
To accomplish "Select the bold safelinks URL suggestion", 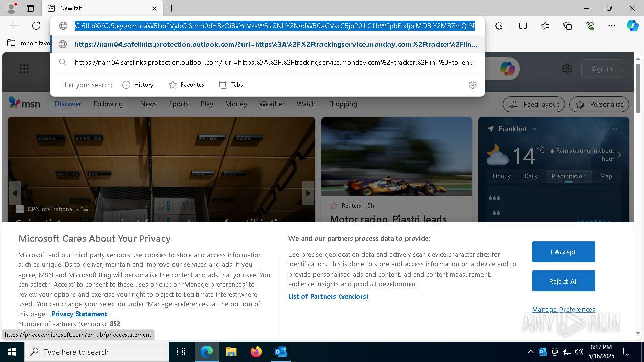I will pos(267,44).
